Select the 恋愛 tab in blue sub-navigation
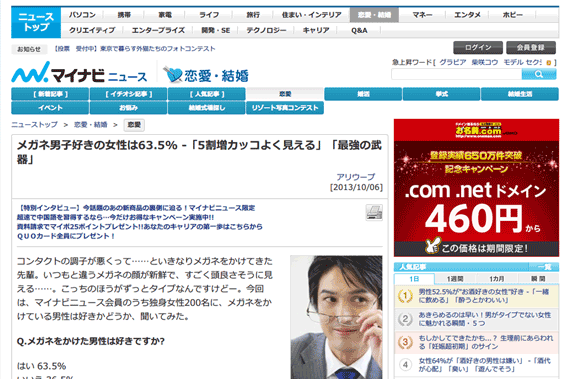 pyautogui.click(x=285, y=94)
